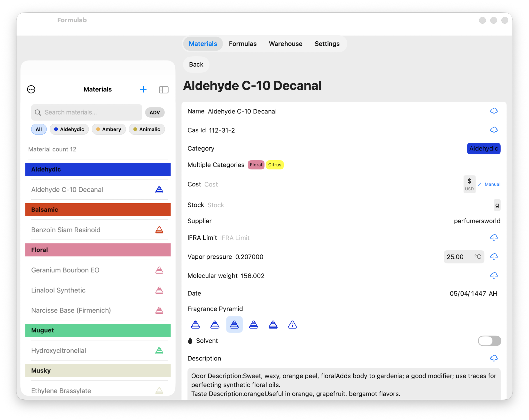The height and width of the screenshot is (420, 529).
Task: Select the first fragrance pyramid icon
Action: [195, 324]
